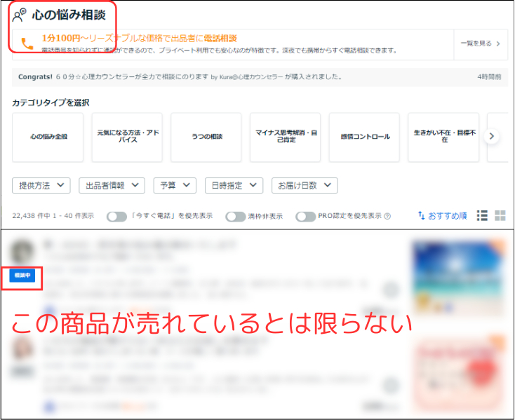Switch to list view icon
Viewport: 515px width, 420px height.
pos(482,215)
